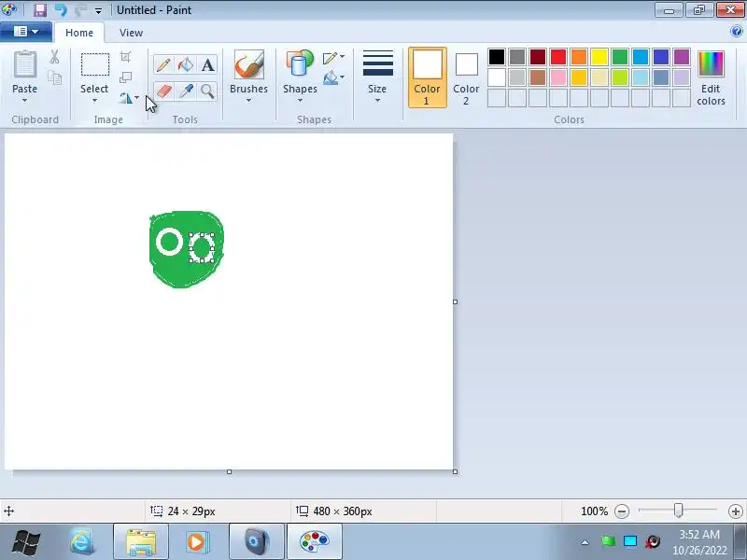Pick the black color swatch
This screenshot has height=560, width=747.
[x=497, y=57]
